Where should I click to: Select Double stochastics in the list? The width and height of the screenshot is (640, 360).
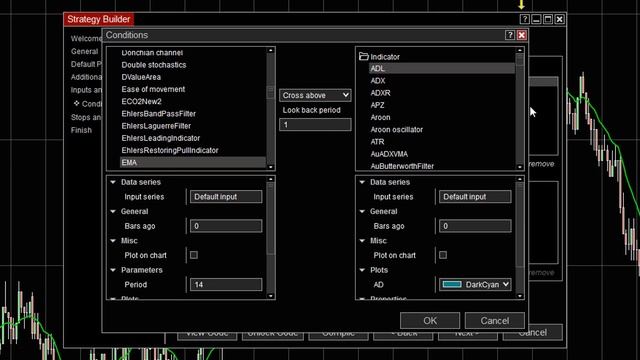click(153, 65)
